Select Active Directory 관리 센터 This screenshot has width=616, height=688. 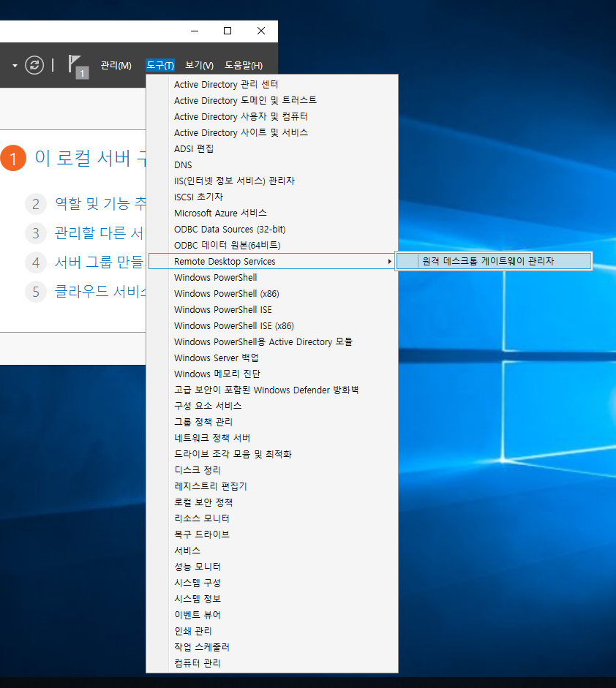point(273,84)
